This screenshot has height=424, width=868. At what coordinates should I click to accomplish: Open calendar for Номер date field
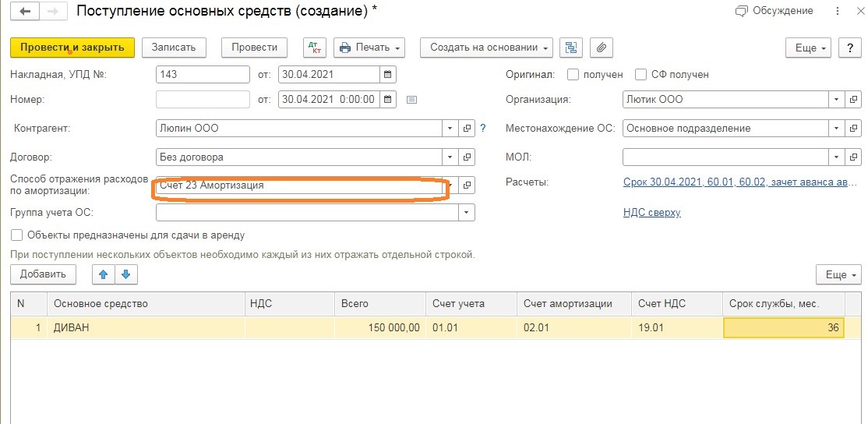coord(387,100)
